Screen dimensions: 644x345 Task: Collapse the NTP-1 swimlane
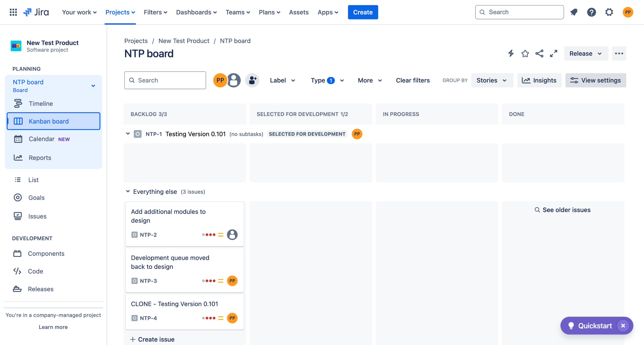[128, 134]
